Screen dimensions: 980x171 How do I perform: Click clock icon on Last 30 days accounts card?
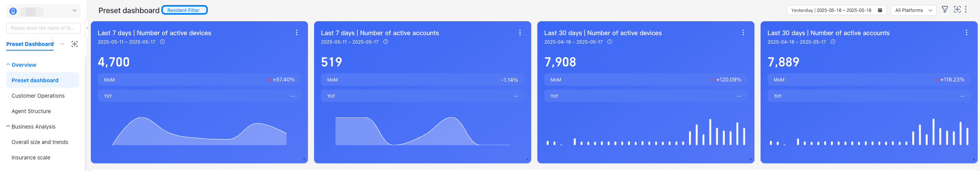coord(833,42)
